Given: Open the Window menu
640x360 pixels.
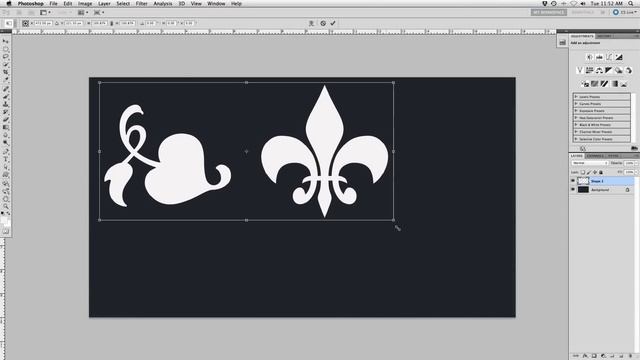Looking at the screenshot, I should [216, 4].
